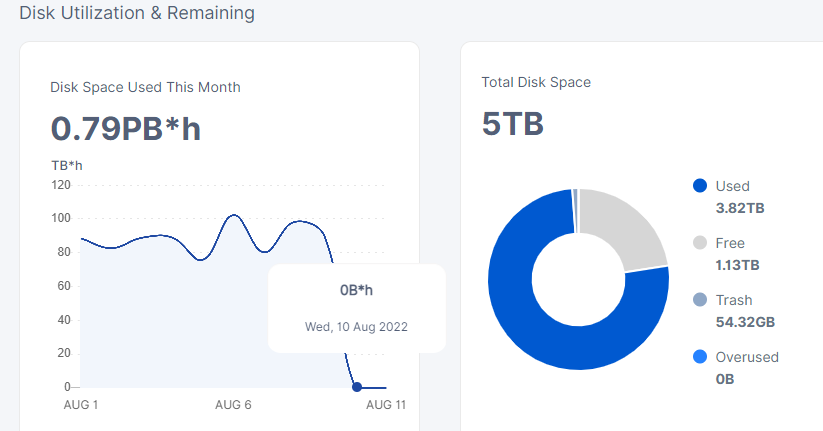Click the gray Free legend dot

tap(700, 243)
